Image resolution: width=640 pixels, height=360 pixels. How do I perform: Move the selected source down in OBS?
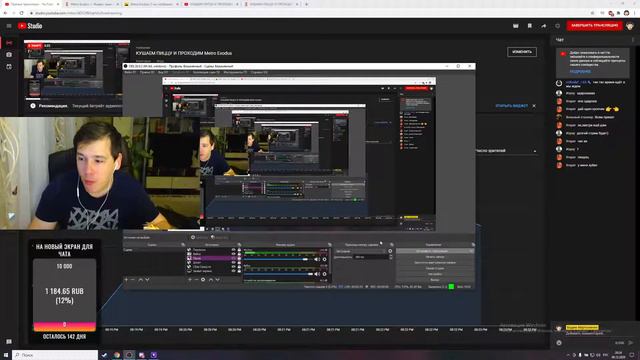pyautogui.click(x=218, y=280)
